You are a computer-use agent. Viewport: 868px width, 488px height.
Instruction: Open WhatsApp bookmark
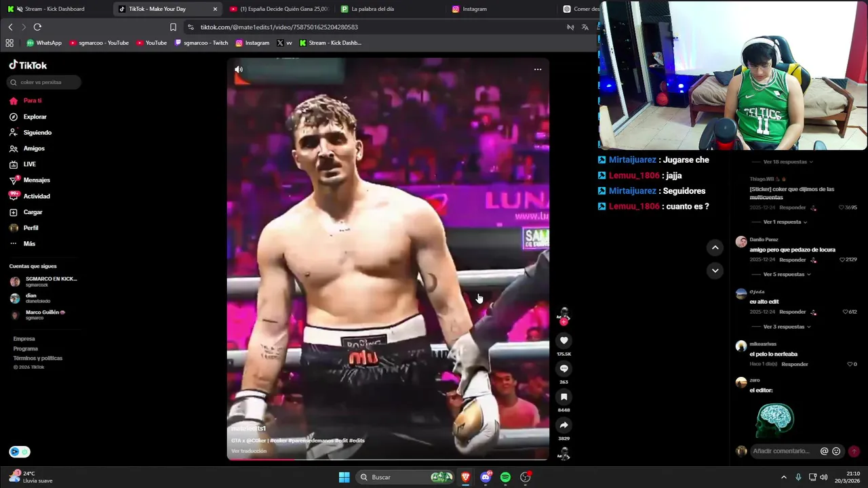(x=44, y=43)
